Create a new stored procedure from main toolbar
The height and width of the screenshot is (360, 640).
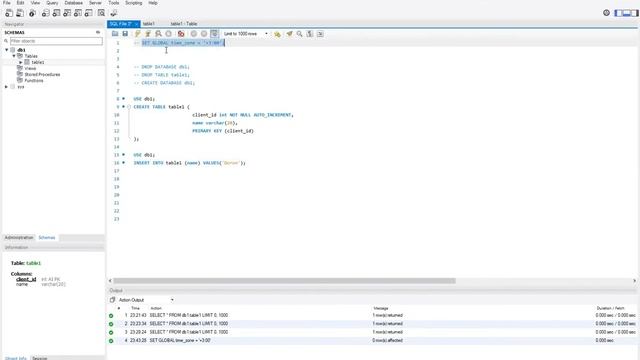(78, 13)
